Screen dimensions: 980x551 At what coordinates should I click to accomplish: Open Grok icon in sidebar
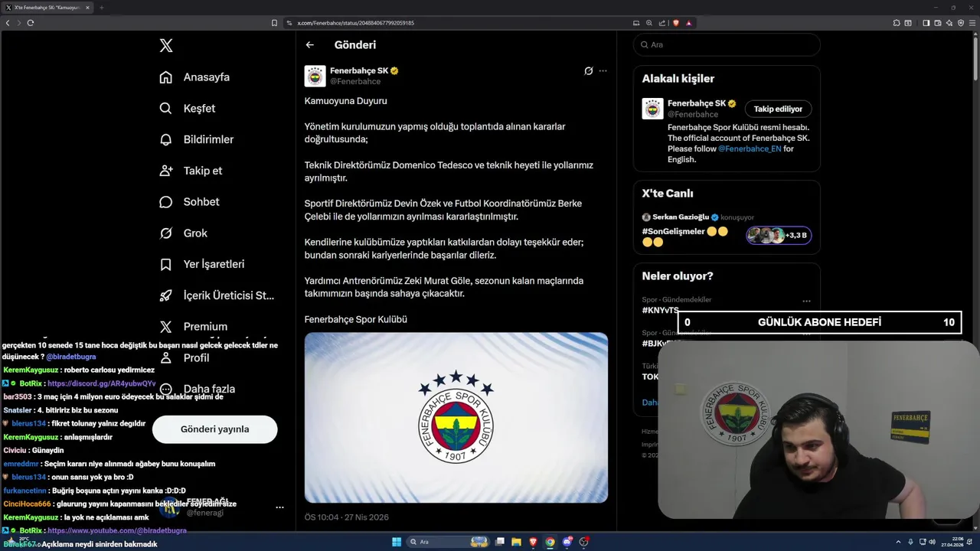point(165,233)
